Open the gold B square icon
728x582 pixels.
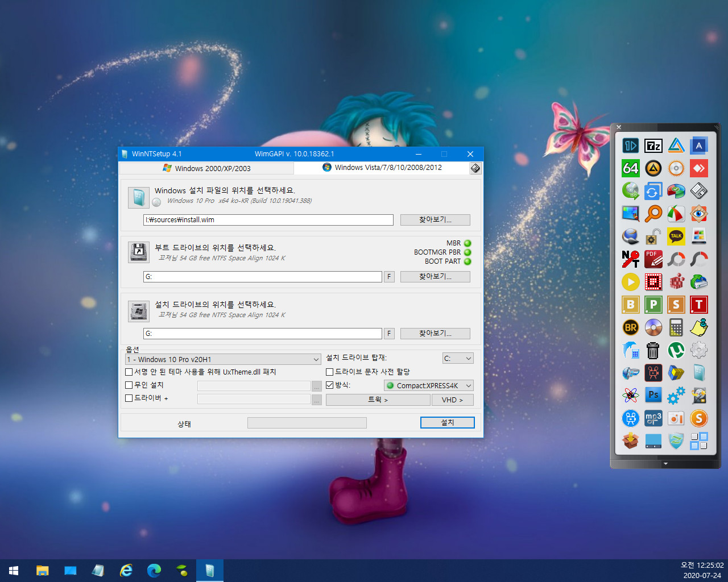(x=630, y=305)
